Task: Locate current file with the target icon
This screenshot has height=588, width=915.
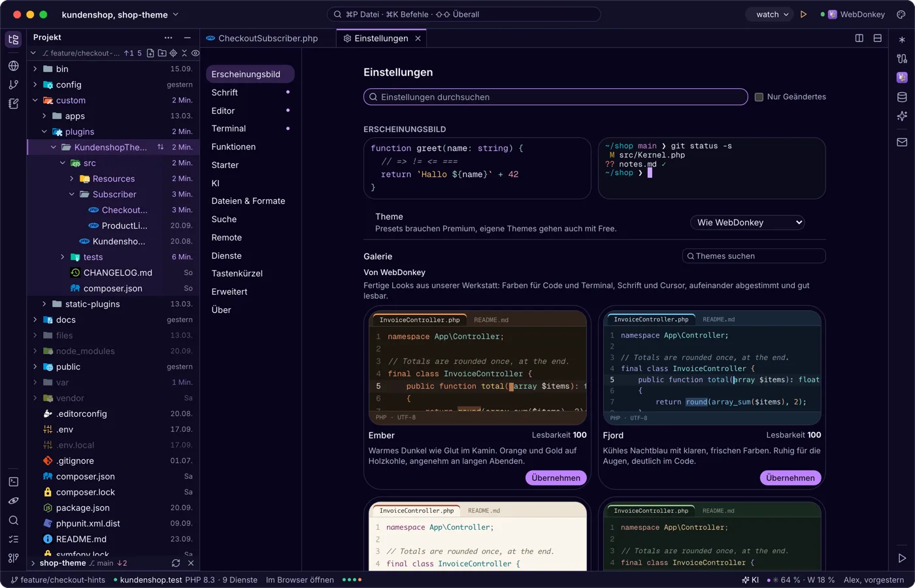Action: click(x=173, y=53)
